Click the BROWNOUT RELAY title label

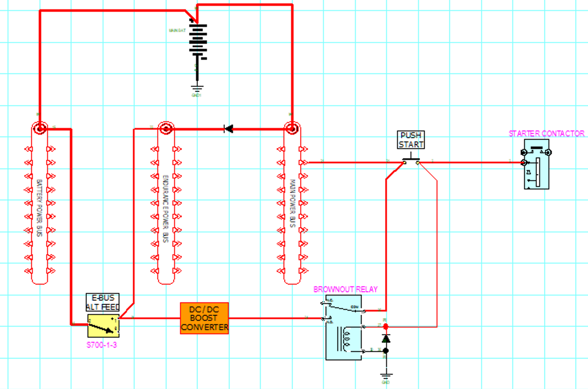tap(346, 289)
